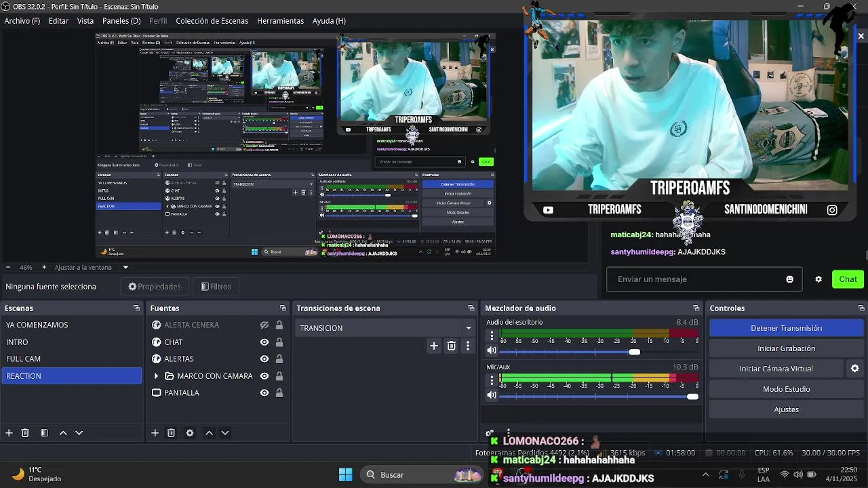This screenshot has height=488, width=868.
Task: Open the Ayuda menu
Action: point(329,20)
